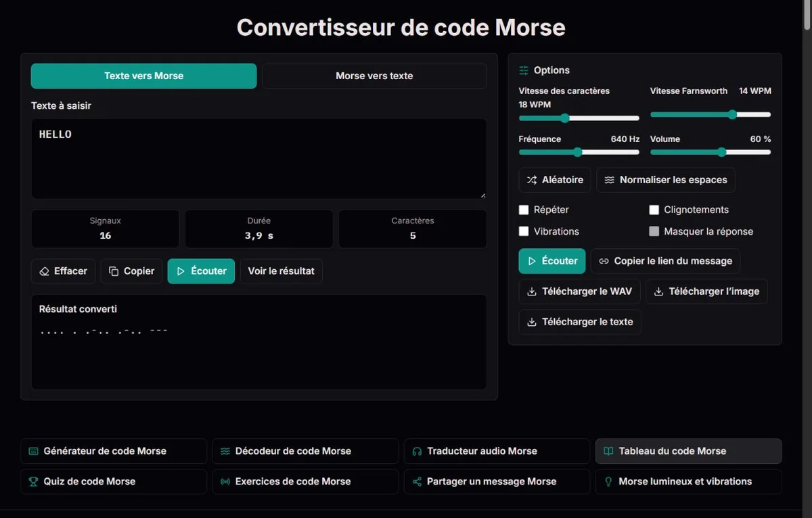Click into the Texte à saisir text area

pyautogui.click(x=259, y=159)
